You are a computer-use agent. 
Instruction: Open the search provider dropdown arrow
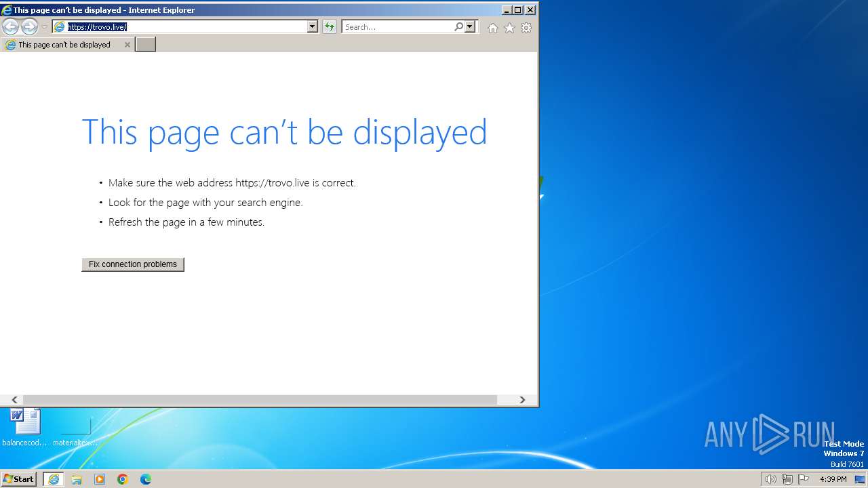click(470, 26)
